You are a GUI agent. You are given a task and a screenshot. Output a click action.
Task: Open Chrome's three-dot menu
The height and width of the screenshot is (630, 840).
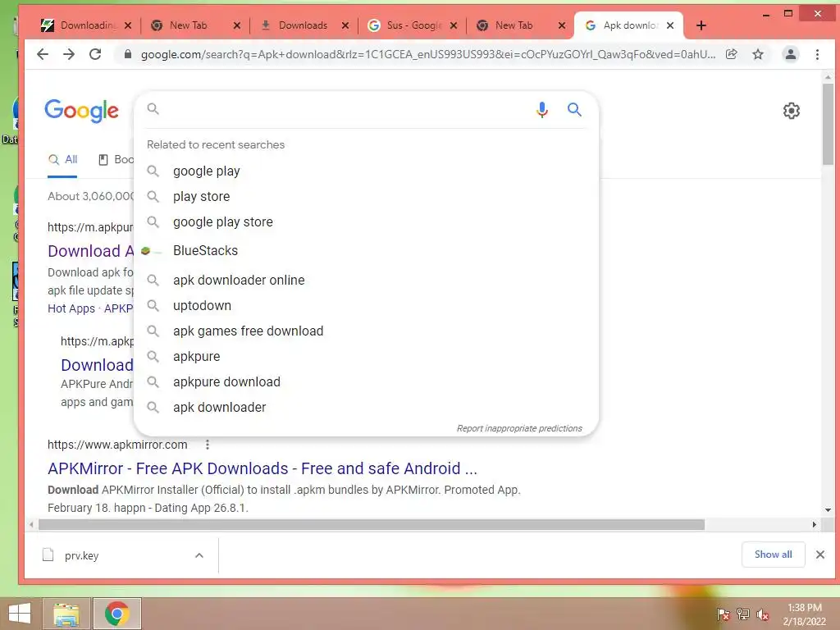(818, 54)
